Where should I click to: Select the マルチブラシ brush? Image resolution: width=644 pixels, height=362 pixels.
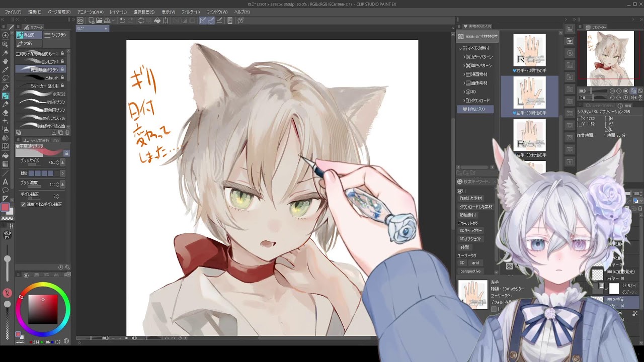tap(41, 102)
